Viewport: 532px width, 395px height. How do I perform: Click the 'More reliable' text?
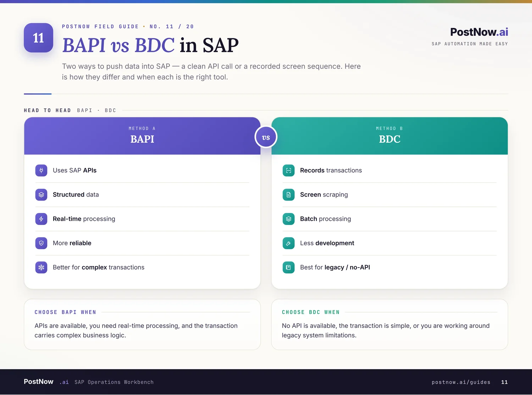pos(72,243)
